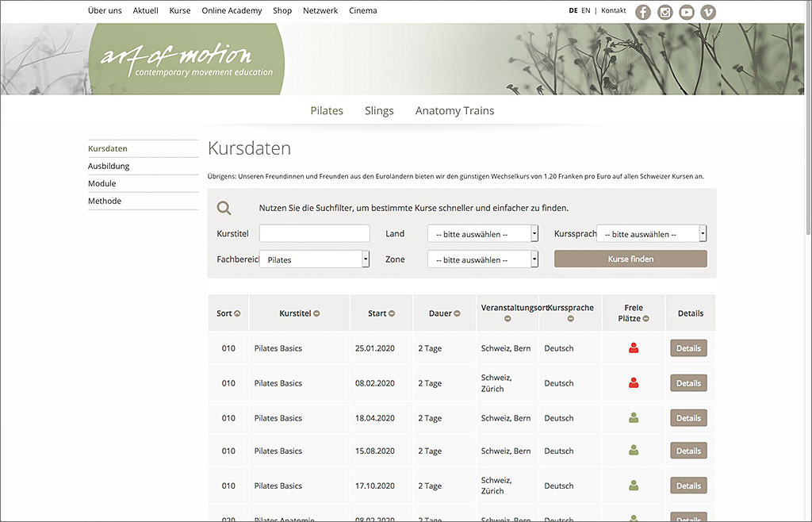Open Details for Pilates Basics on 08.02.2020
Screen dimensions: 812x522
coord(688,383)
